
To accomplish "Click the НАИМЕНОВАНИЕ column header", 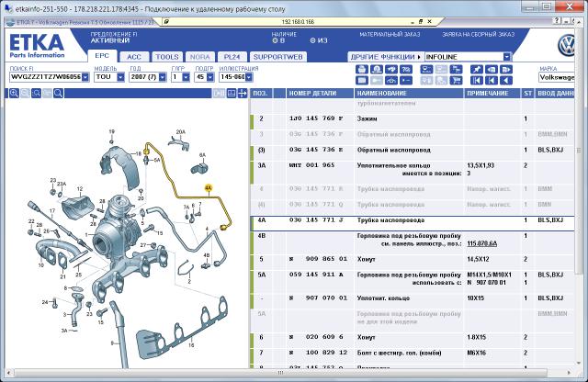I will click(409, 94).
